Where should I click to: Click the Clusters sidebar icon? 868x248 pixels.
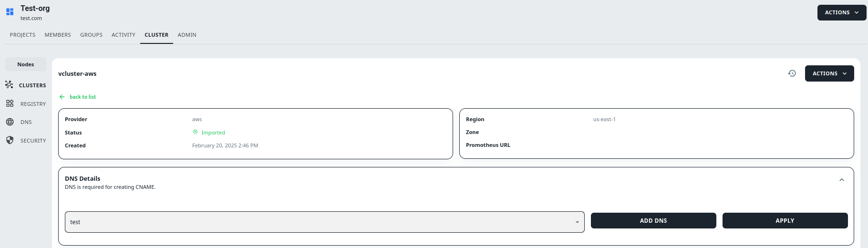pyautogui.click(x=9, y=84)
